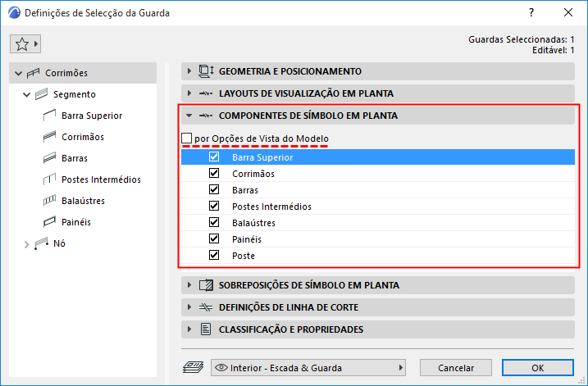
Task: Open the favorites star button
Action: (25, 43)
